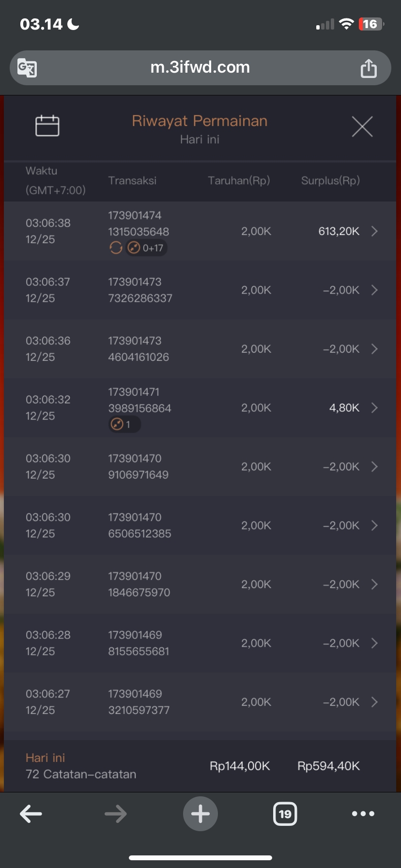Tap the translate icon in address bar

click(x=27, y=68)
